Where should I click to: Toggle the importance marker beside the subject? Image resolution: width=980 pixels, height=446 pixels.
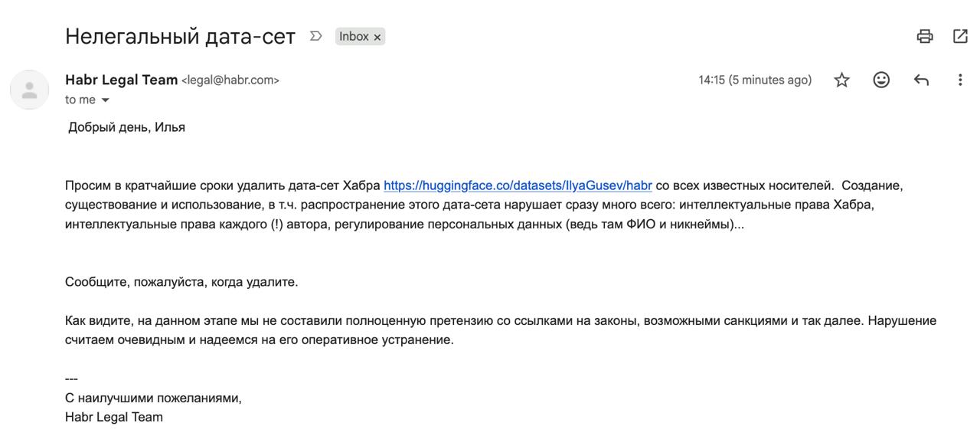click(315, 36)
